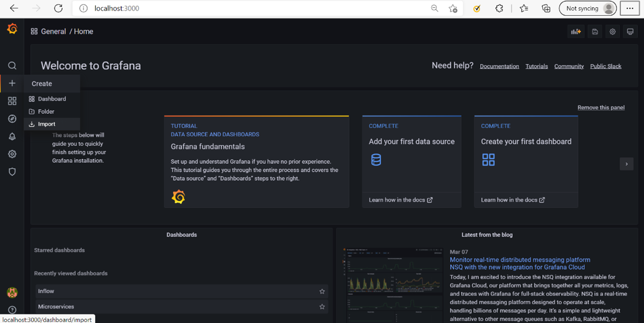
Task: Choose Dashboard in the Create menu
Action: point(52,99)
